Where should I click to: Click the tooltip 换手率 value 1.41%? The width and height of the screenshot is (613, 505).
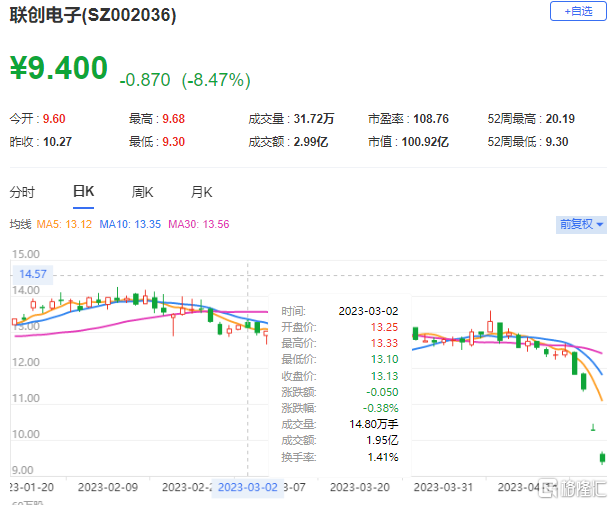coord(383,457)
